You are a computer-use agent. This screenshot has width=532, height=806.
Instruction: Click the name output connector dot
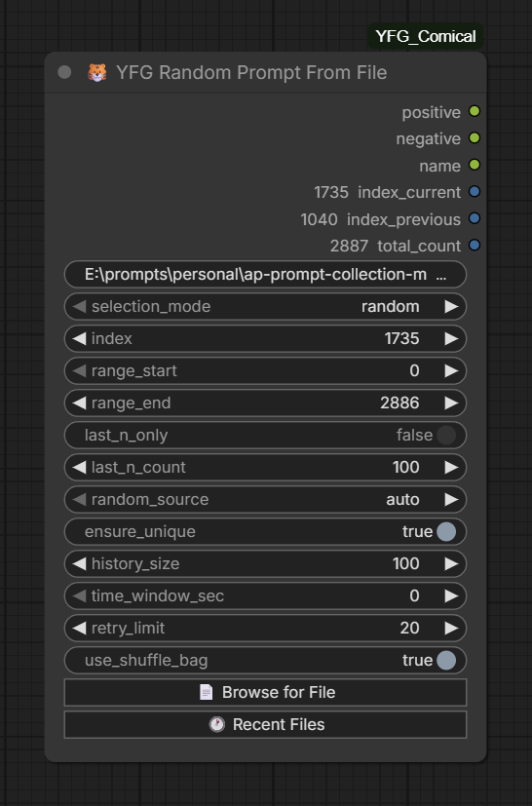tap(475, 165)
